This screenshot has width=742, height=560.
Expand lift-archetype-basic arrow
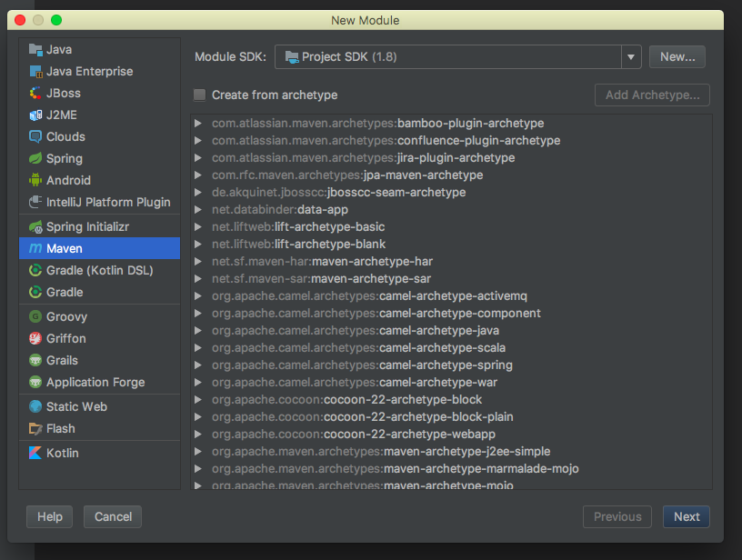(x=198, y=227)
